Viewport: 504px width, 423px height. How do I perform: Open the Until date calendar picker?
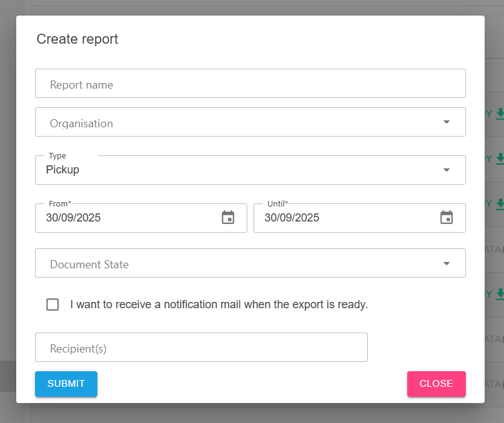click(446, 218)
